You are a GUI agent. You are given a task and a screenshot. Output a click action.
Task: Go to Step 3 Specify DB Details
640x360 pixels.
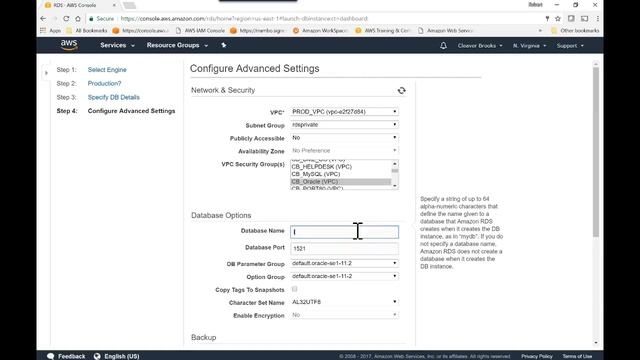113,97
